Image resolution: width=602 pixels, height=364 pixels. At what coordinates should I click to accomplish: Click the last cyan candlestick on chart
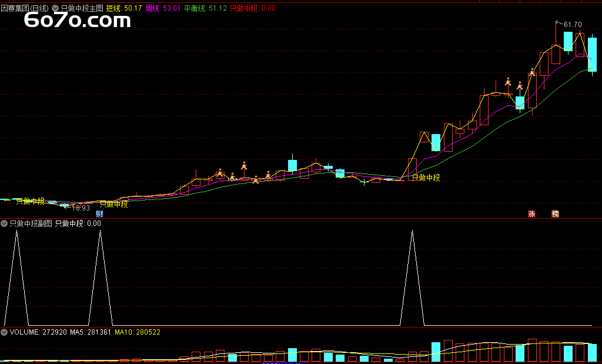(x=593, y=55)
